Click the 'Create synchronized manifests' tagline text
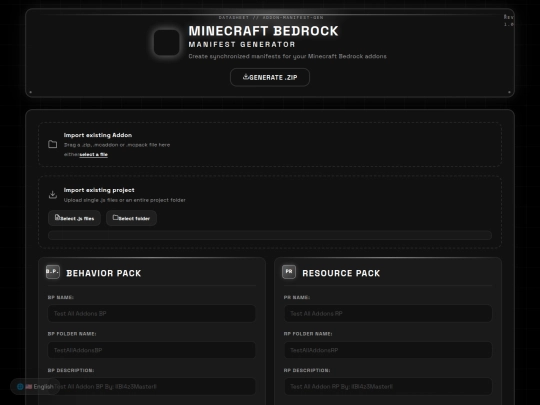The width and height of the screenshot is (540, 405). [x=288, y=56]
